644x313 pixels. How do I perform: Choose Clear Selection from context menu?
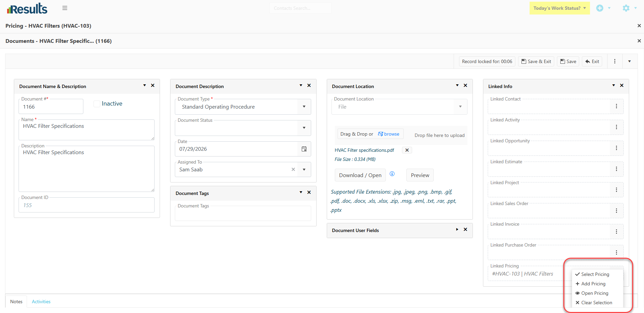click(597, 303)
